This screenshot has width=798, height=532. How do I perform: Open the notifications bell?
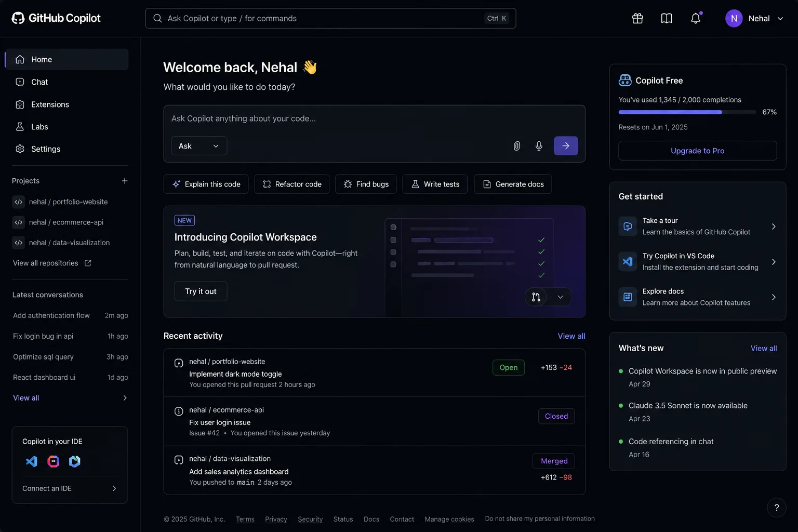696,18
